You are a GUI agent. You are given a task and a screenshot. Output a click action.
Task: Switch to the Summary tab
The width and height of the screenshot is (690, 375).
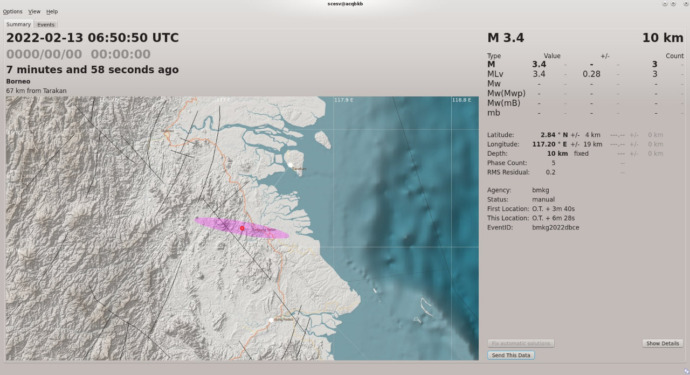pos(18,24)
